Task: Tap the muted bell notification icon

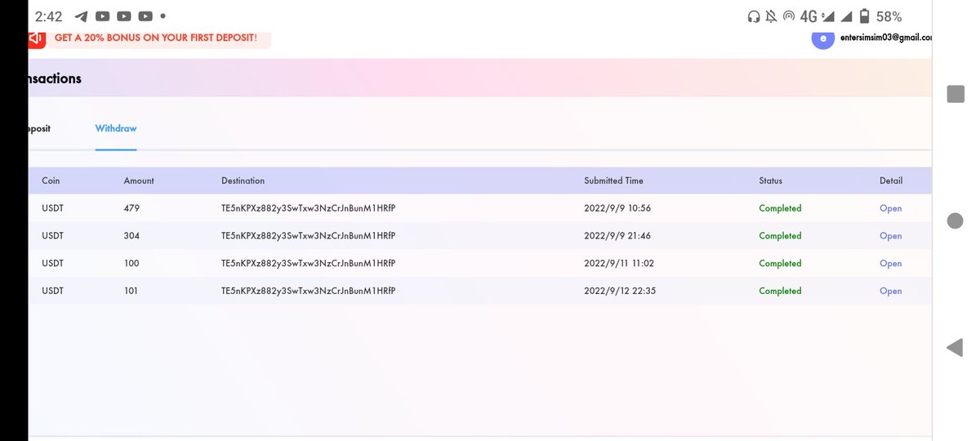Action: point(771,16)
